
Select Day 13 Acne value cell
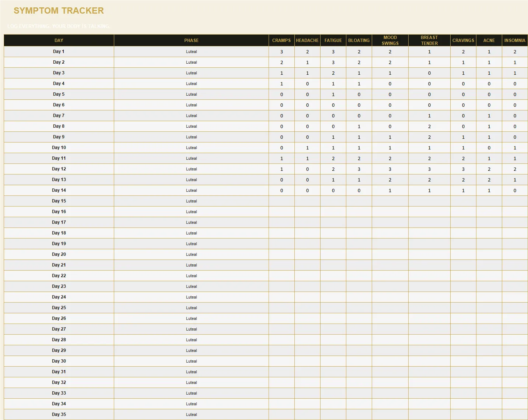[489, 180]
